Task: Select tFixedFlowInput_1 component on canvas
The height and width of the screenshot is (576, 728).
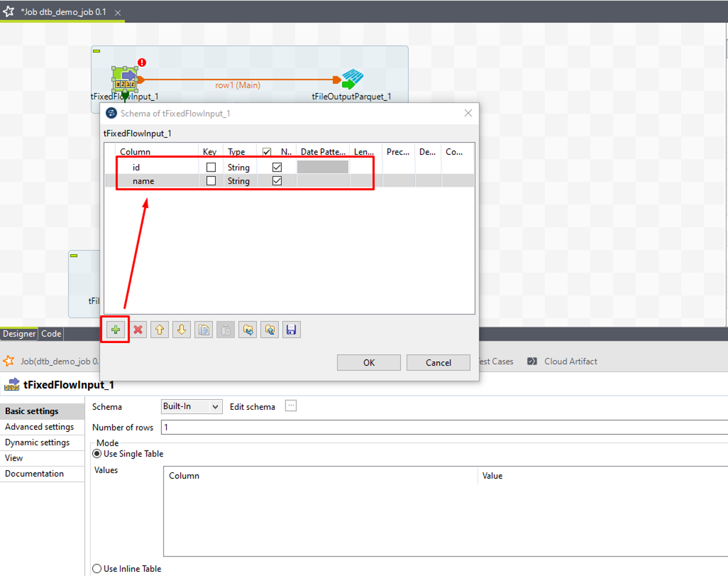Action: coord(125,80)
